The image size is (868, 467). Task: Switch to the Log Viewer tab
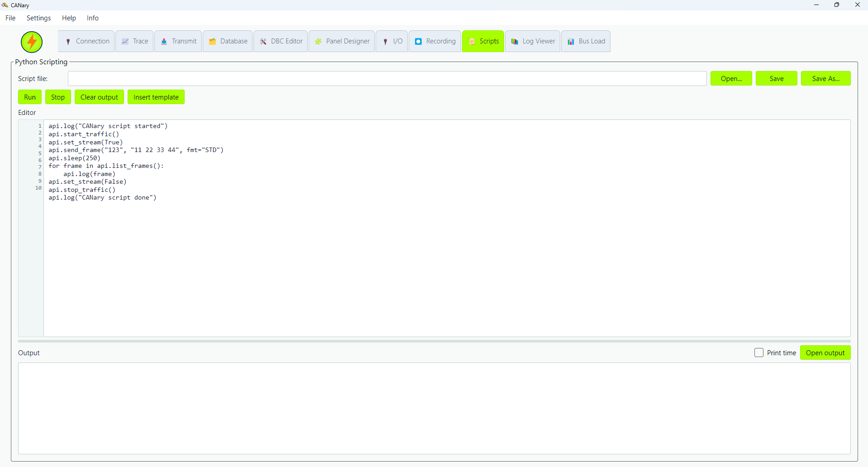533,41
